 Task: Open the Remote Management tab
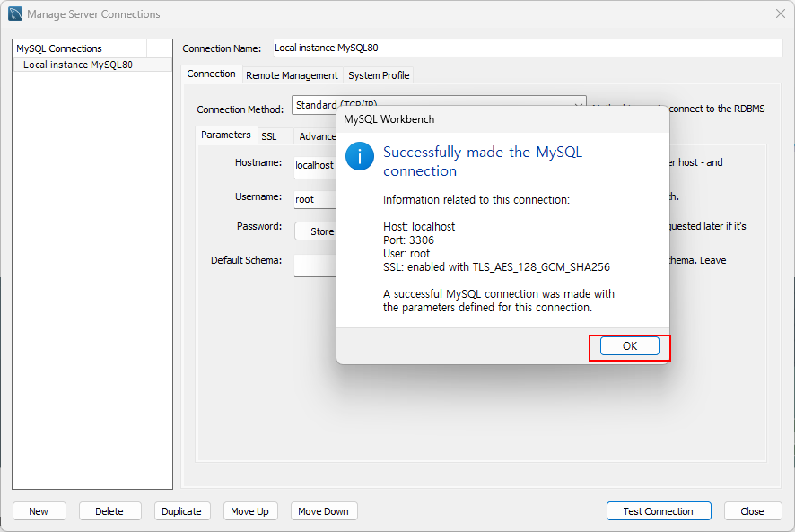click(x=292, y=75)
